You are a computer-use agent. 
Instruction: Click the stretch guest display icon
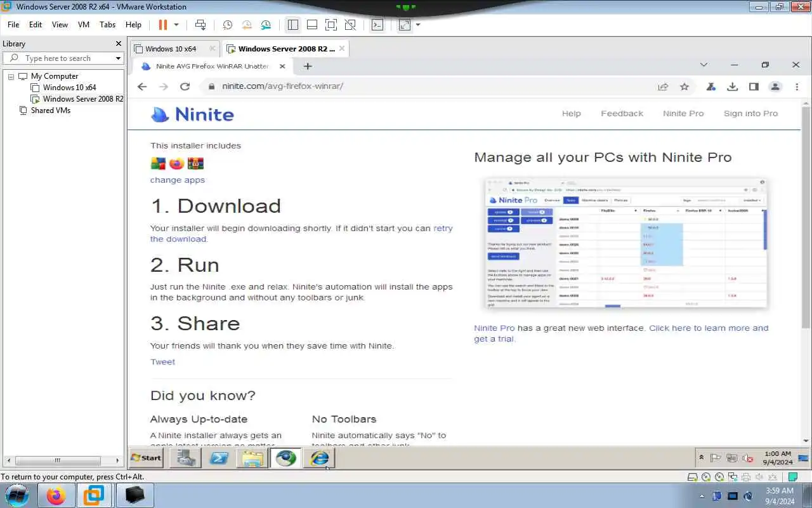pos(404,25)
